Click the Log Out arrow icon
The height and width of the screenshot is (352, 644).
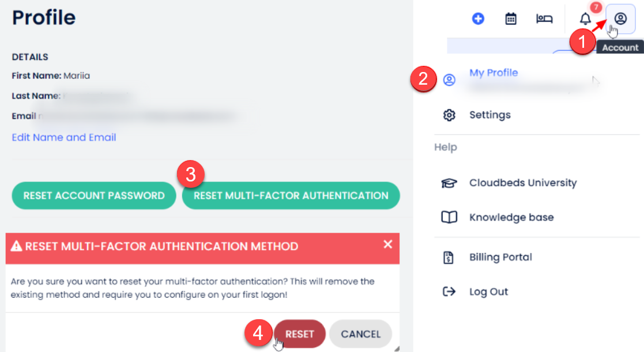(x=449, y=292)
